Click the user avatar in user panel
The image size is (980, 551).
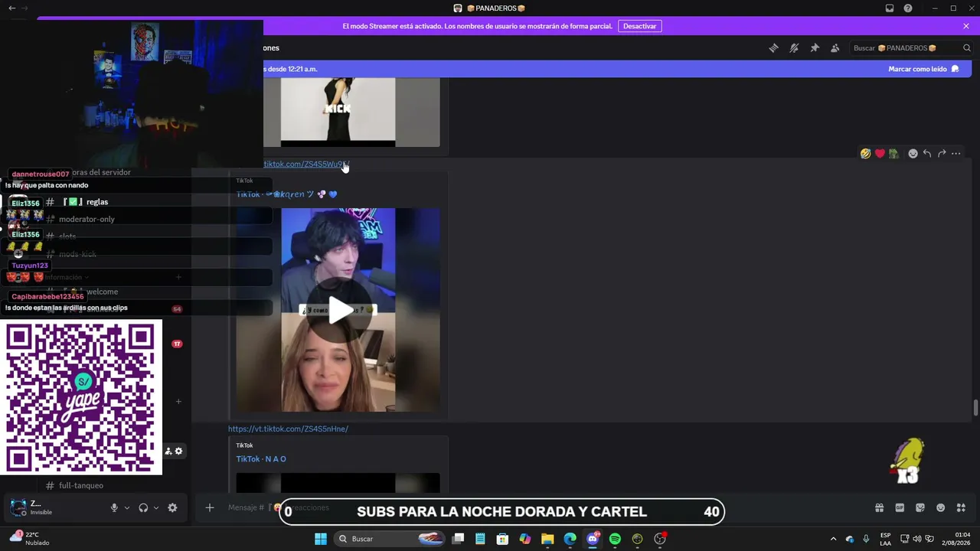tap(18, 507)
